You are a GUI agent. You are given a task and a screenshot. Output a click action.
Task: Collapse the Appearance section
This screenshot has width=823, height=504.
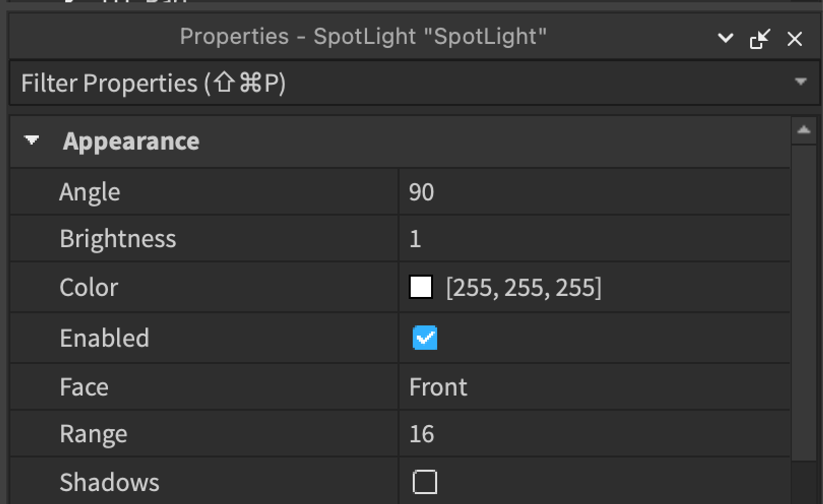click(x=31, y=140)
